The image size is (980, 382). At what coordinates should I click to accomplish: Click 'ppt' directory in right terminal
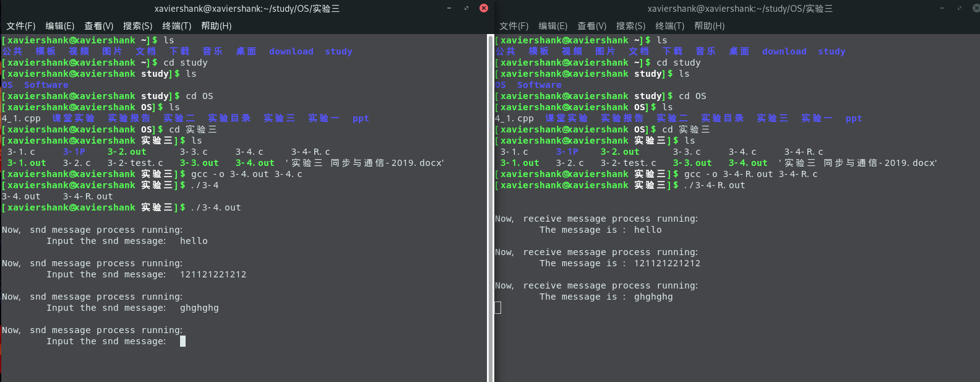click(854, 118)
